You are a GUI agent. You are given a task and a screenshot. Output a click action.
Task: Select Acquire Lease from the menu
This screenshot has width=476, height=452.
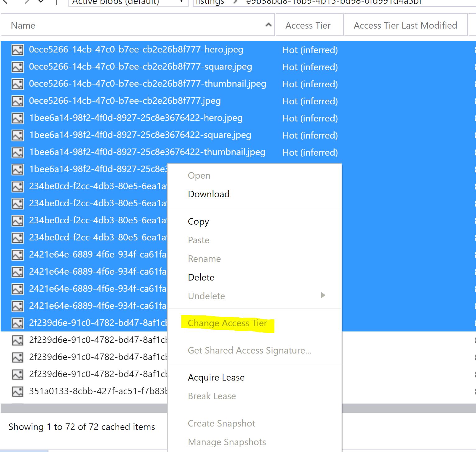pos(216,377)
